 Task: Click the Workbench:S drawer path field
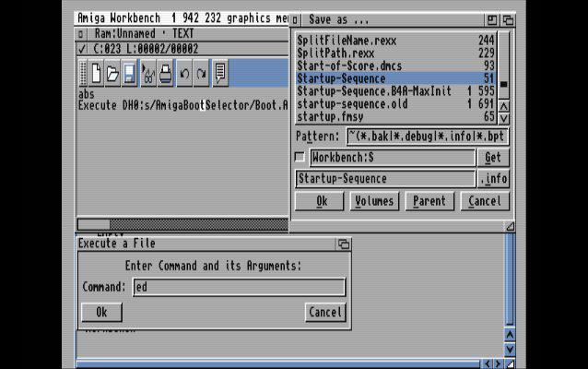pos(393,157)
